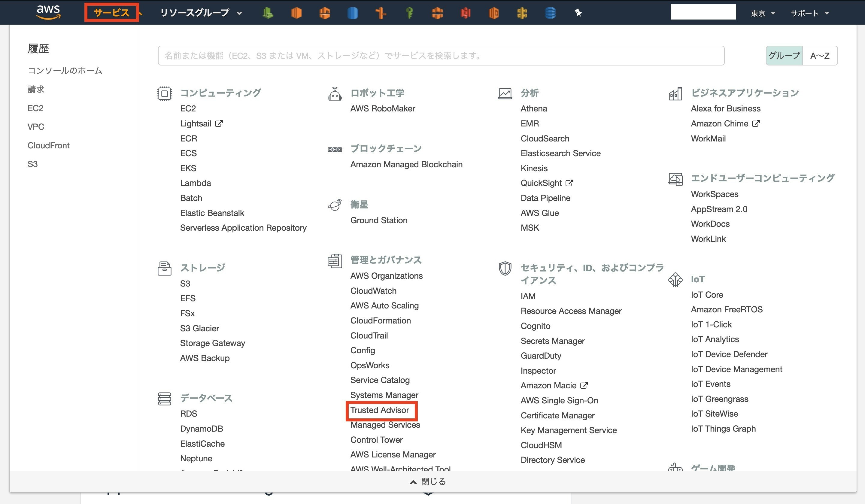Open the WorkSpaces service link
This screenshot has width=865, height=504.
pos(714,194)
